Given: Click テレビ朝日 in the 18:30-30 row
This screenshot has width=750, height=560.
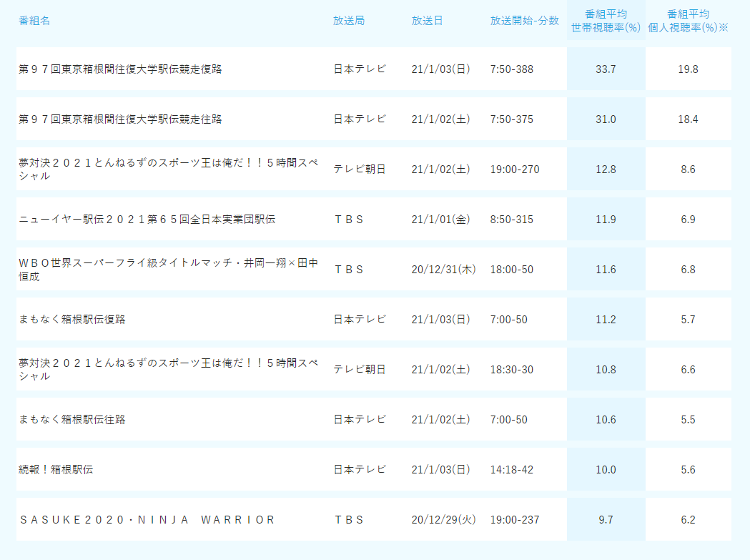Looking at the screenshot, I should (x=359, y=370).
